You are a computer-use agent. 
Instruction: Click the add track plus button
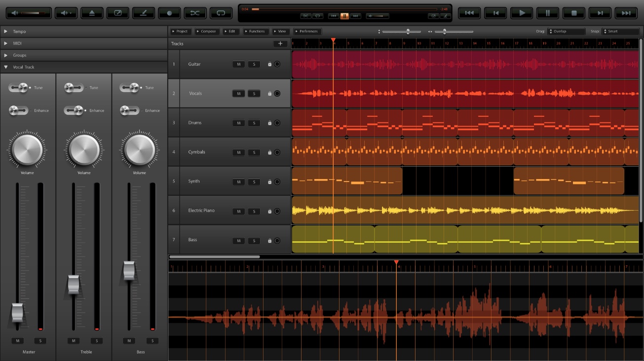pos(280,44)
